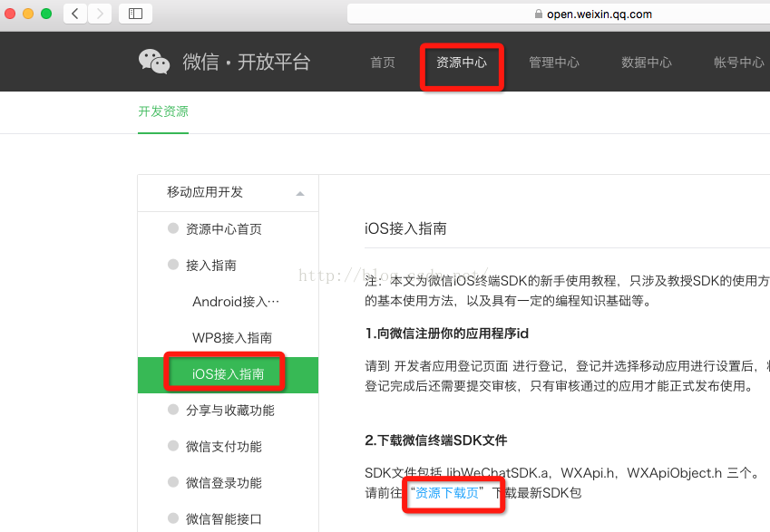Open WP8接入指南 in sidebar
The image size is (770, 532).
point(232,338)
